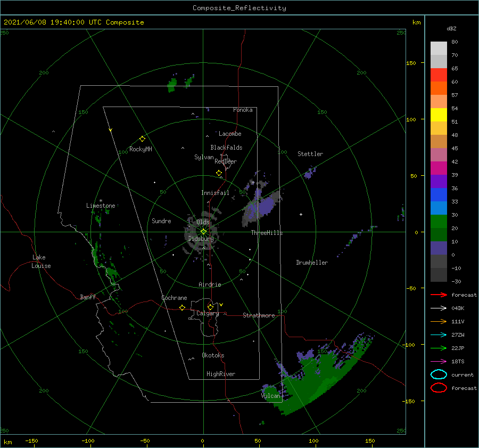Click the Okotoks label
The image size is (479, 448).
(x=213, y=355)
